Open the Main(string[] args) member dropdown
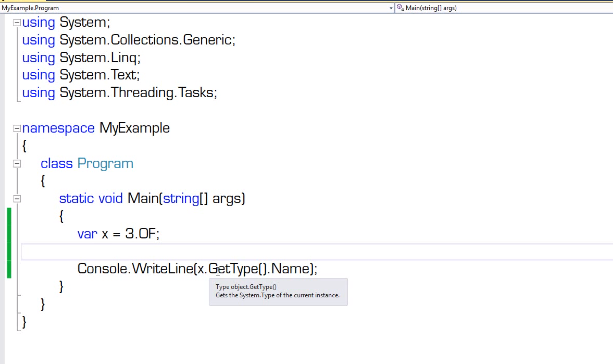 [504, 8]
